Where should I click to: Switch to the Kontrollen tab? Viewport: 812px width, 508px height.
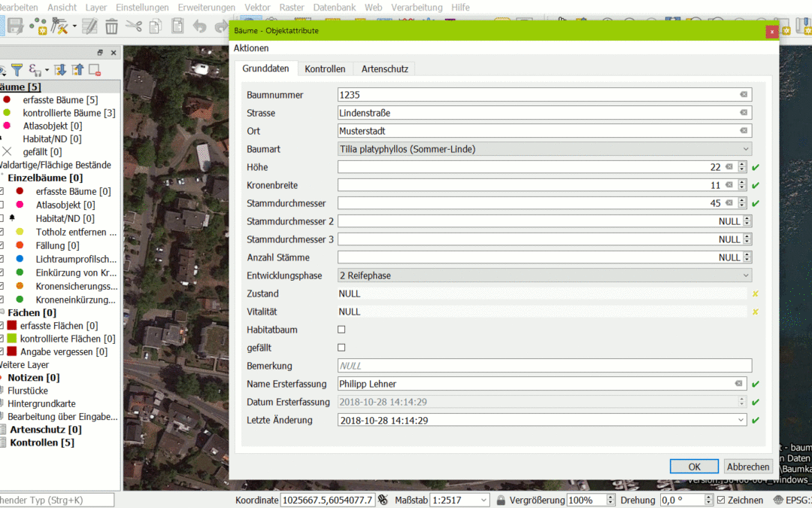[x=325, y=68]
